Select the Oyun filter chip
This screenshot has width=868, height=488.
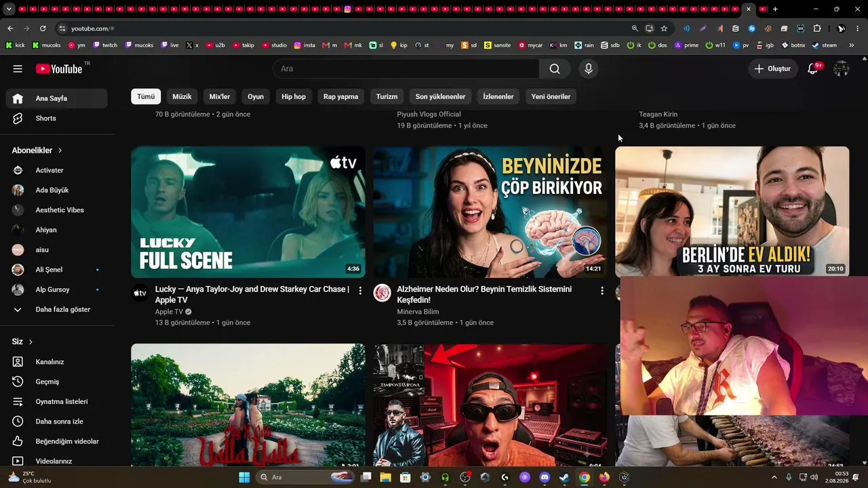(x=256, y=96)
